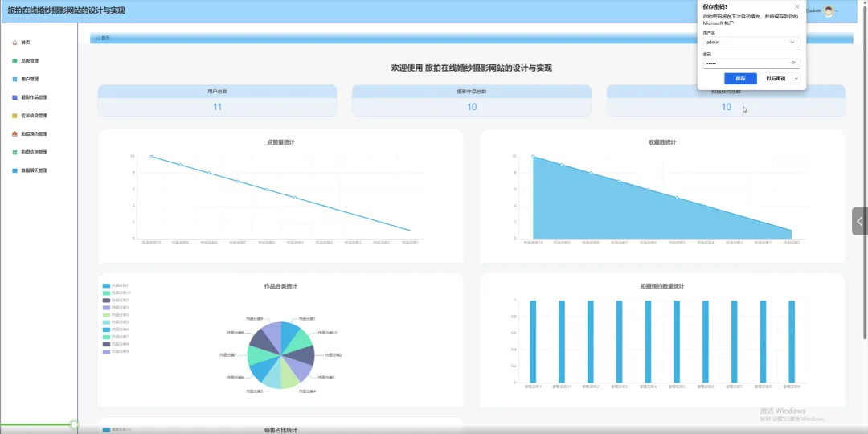Click the blue 用户管理 sidebar icon
Viewport: 868px width, 434px height.
[15, 79]
